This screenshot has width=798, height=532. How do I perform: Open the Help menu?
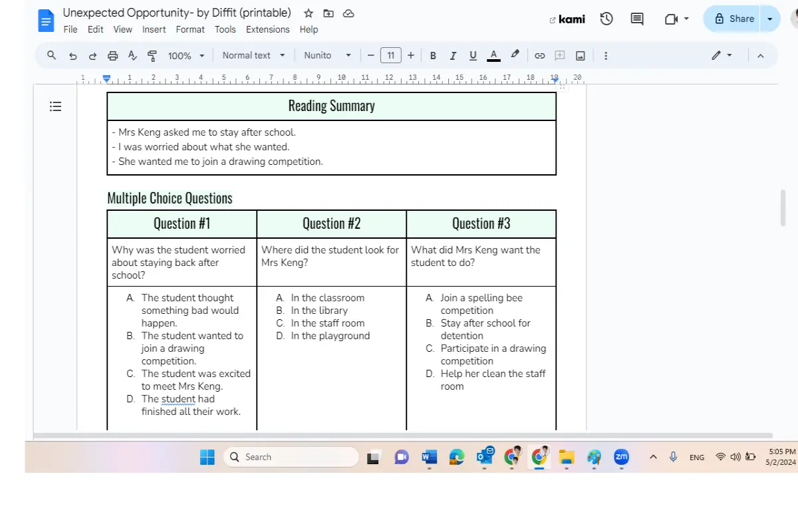tap(309, 29)
